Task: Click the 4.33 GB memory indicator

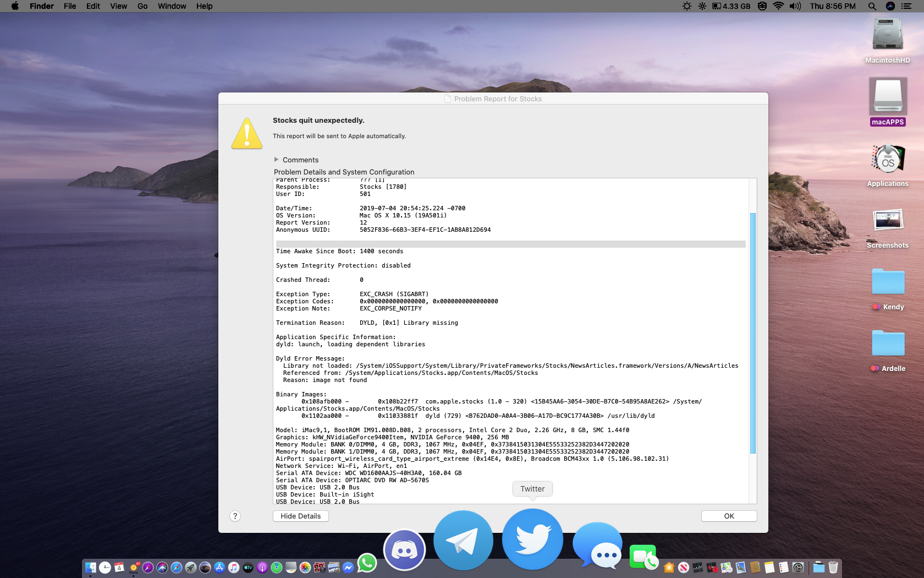Action: click(x=731, y=6)
